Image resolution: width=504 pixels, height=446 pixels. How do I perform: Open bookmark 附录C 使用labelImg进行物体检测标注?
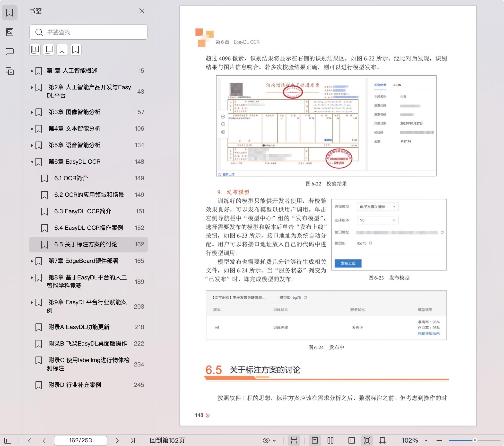[x=88, y=364]
